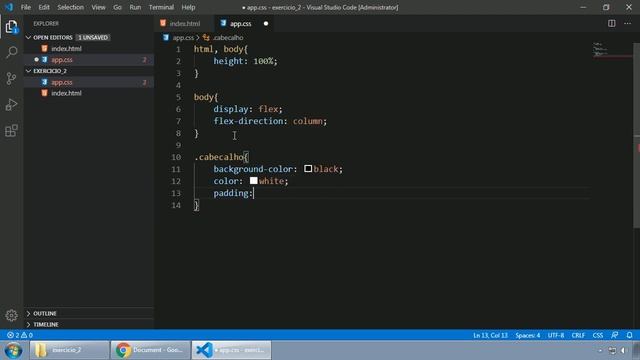640x360 pixels.
Task: Click the VS Code taskbar button
Action: pos(231,350)
